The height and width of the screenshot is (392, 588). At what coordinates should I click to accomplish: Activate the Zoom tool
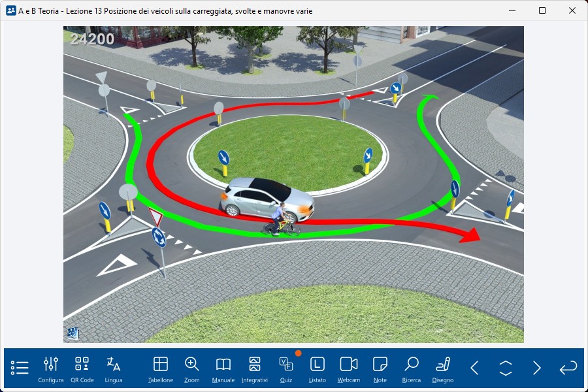coord(192,368)
